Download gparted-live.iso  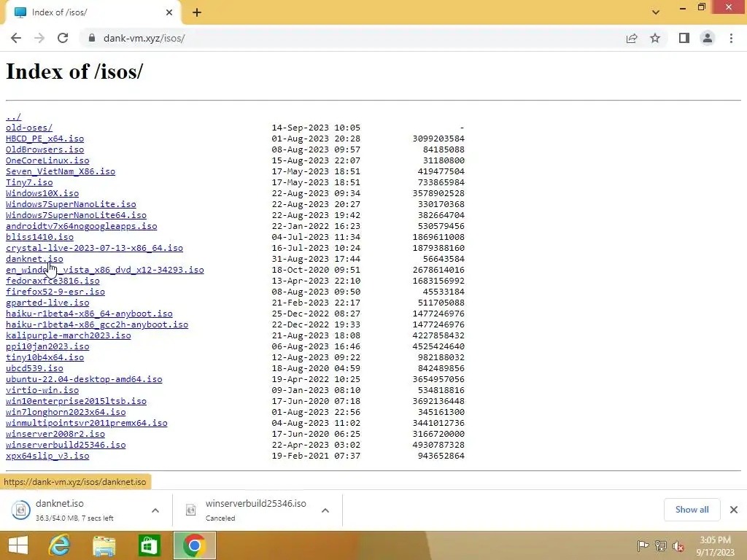(x=47, y=303)
